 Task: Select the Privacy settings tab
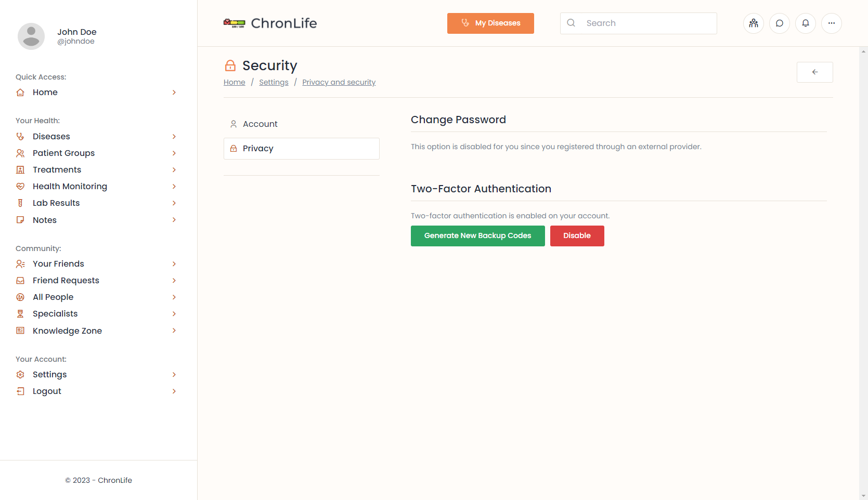(x=302, y=149)
